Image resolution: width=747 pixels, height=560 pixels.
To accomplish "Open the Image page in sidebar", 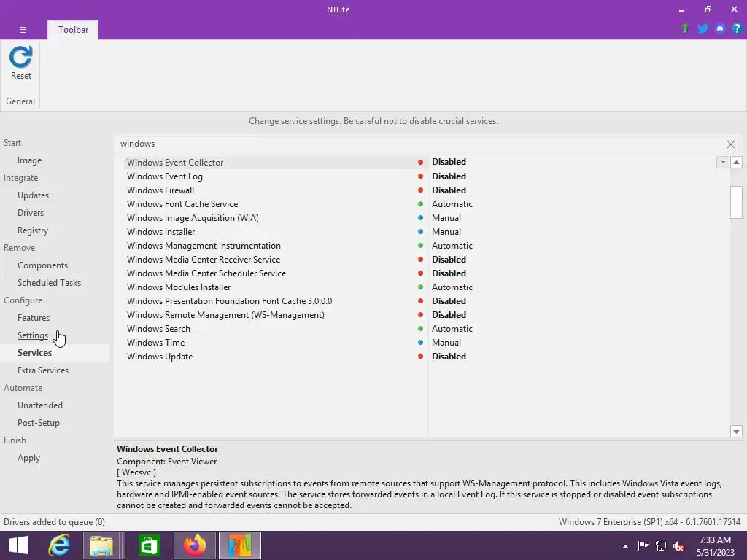I will [29, 160].
